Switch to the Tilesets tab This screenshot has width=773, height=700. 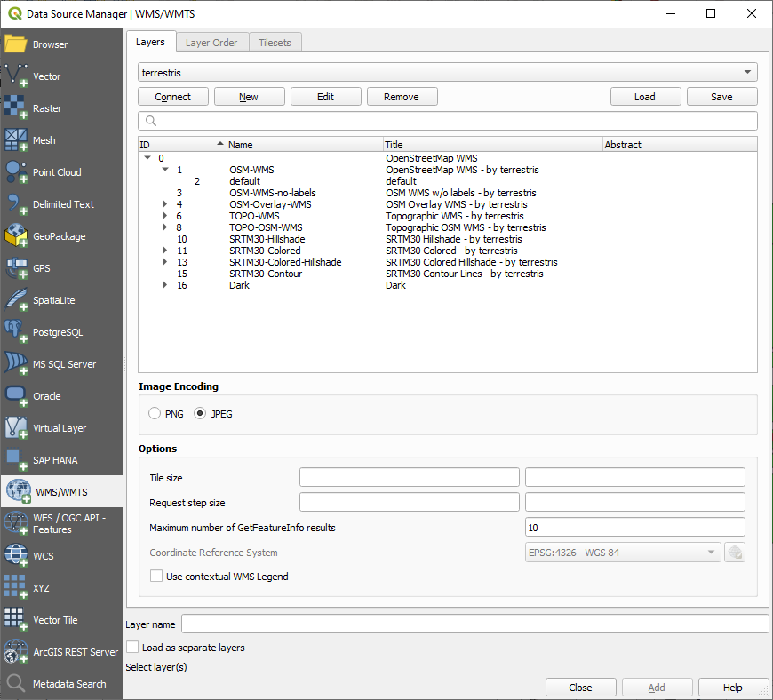pos(275,43)
